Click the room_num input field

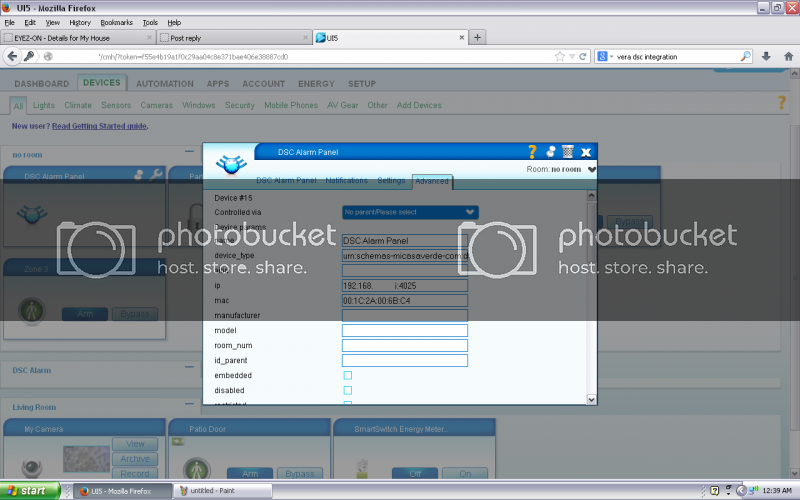click(405, 345)
